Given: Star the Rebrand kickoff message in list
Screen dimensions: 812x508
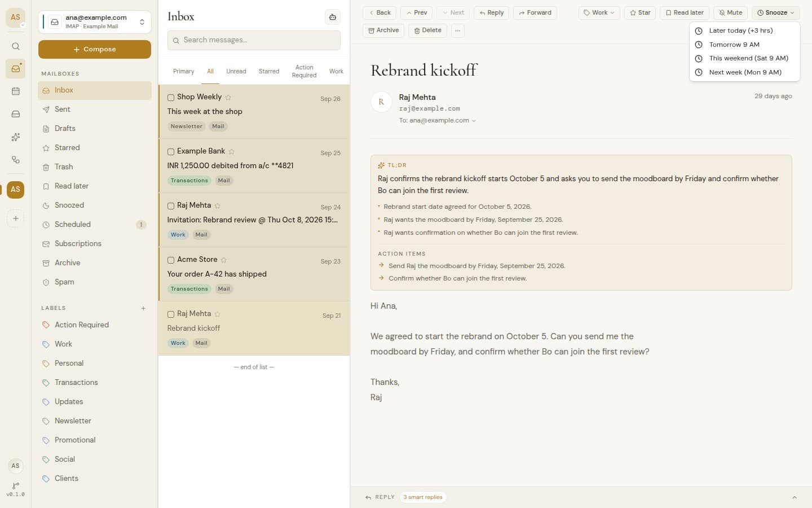Looking at the screenshot, I should pos(218,314).
